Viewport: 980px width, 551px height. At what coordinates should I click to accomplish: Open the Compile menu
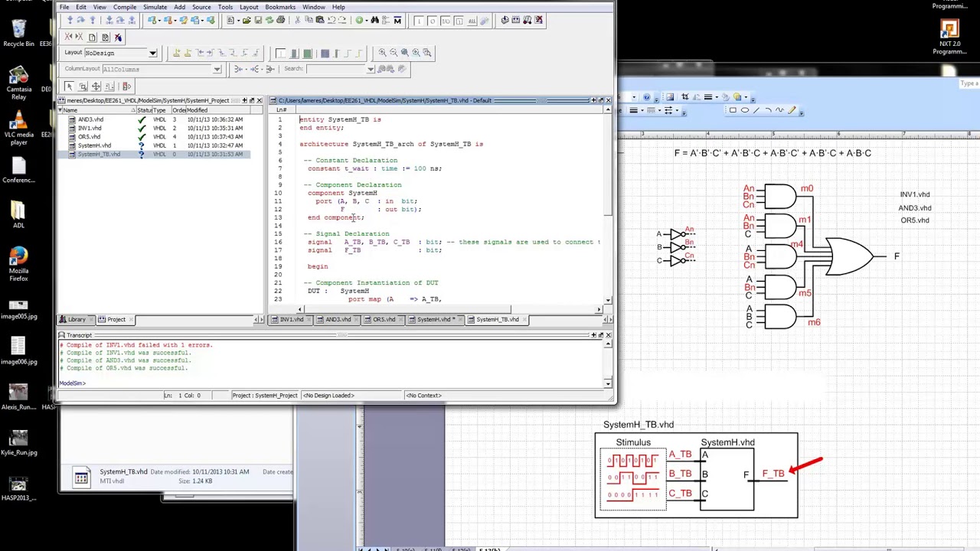pyautogui.click(x=125, y=7)
